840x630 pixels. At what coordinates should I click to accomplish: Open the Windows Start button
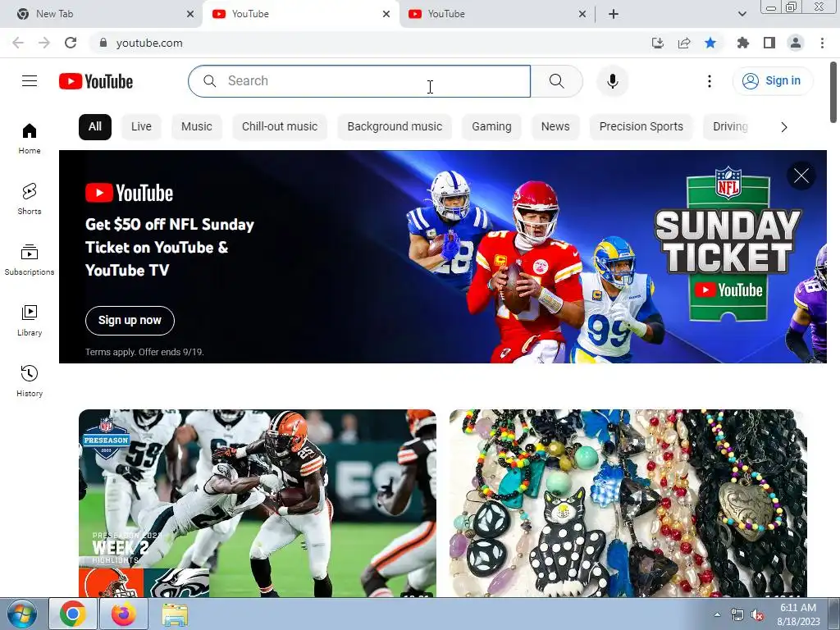(22, 614)
